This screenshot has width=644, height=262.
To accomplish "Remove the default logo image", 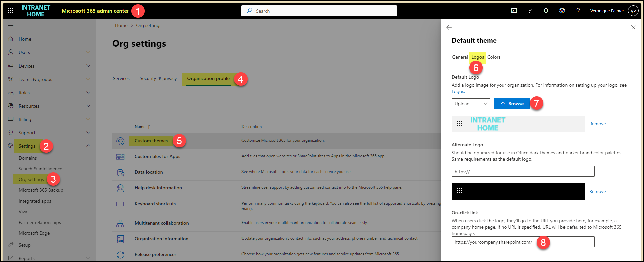I will coord(597,124).
